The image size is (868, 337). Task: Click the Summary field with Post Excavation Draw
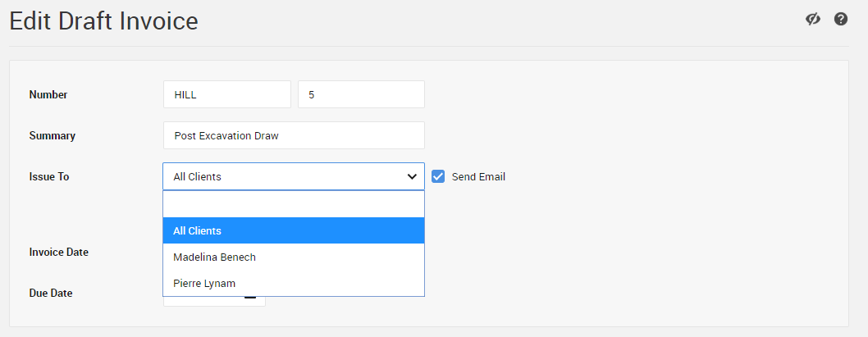click(x=293, y=135)
